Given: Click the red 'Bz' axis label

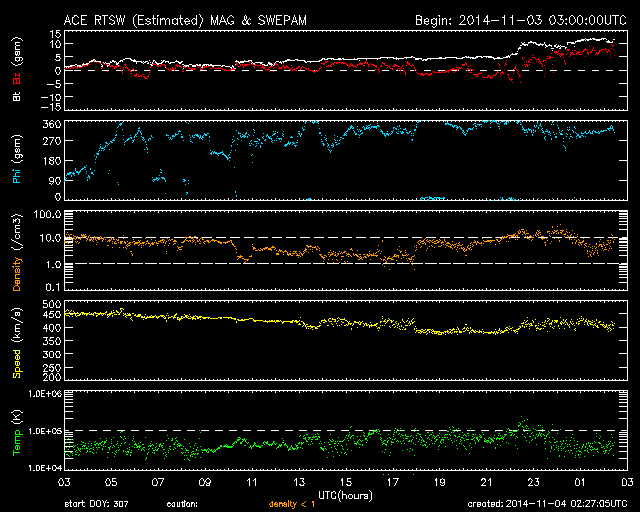Looking at the screenshot, I should point(17,78).
